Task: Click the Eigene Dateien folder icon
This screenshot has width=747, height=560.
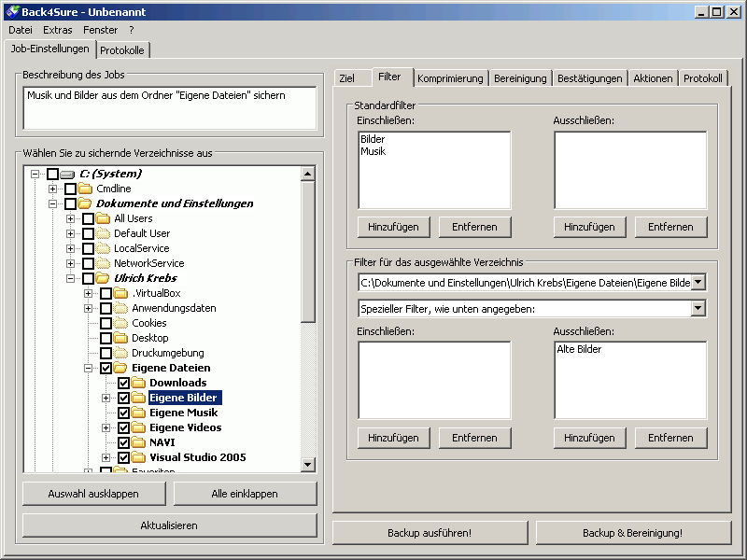Action: click(x=120, y=368)
